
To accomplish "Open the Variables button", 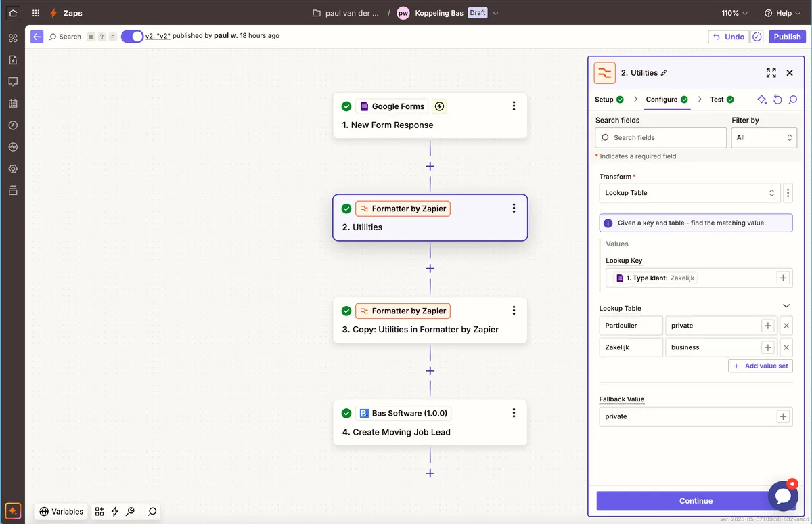I will pyautogui.click(x=62, y=512).
